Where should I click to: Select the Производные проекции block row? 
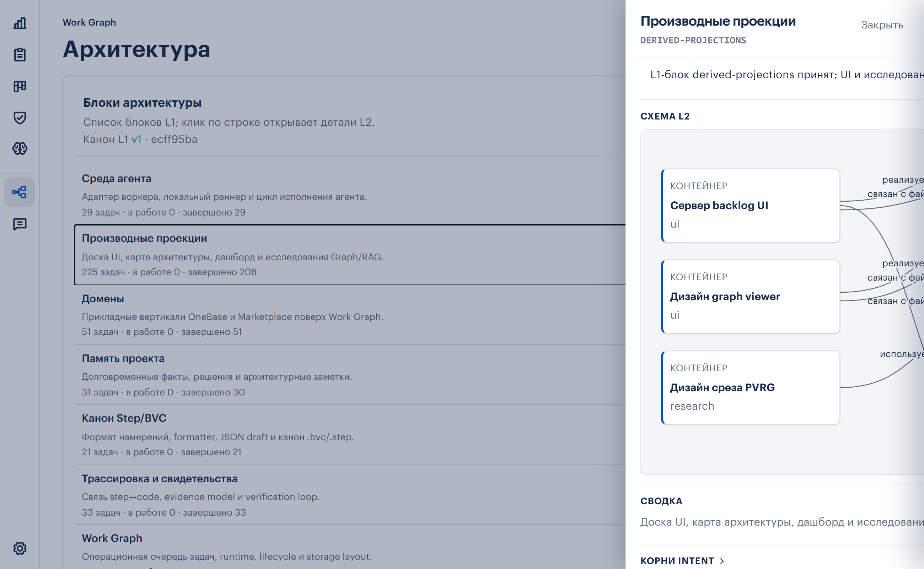[350, 255]
